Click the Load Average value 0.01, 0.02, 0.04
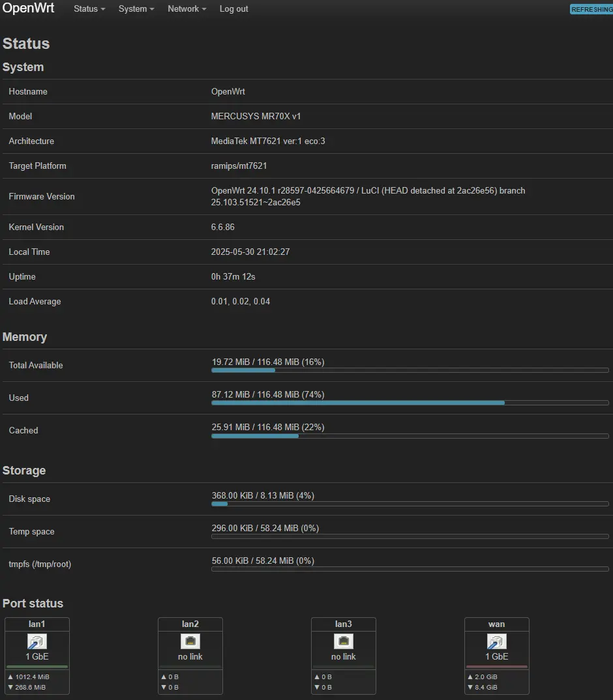Viewport: 613px width, 700px height. pos(241,301)
